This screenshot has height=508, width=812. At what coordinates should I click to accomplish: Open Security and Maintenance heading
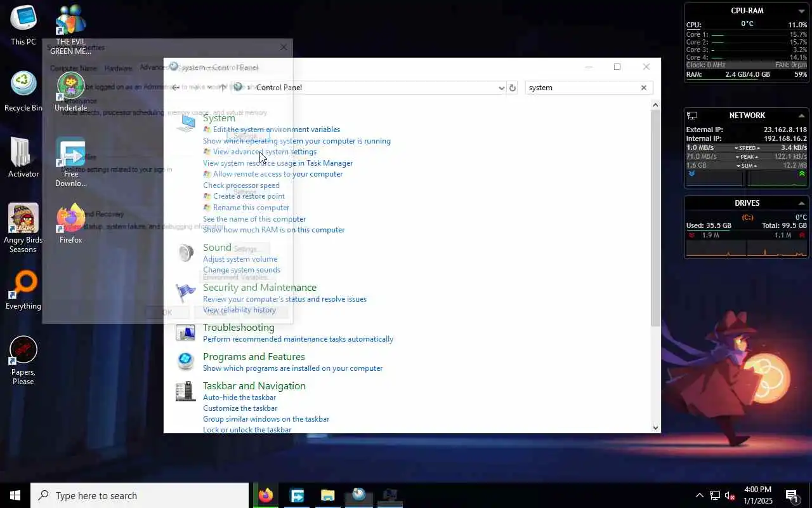click(x=259, y=288)
